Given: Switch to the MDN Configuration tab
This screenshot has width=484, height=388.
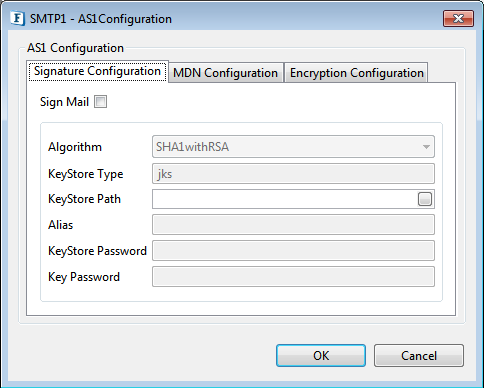Looking at the screenshot, I should click(226, 73).
